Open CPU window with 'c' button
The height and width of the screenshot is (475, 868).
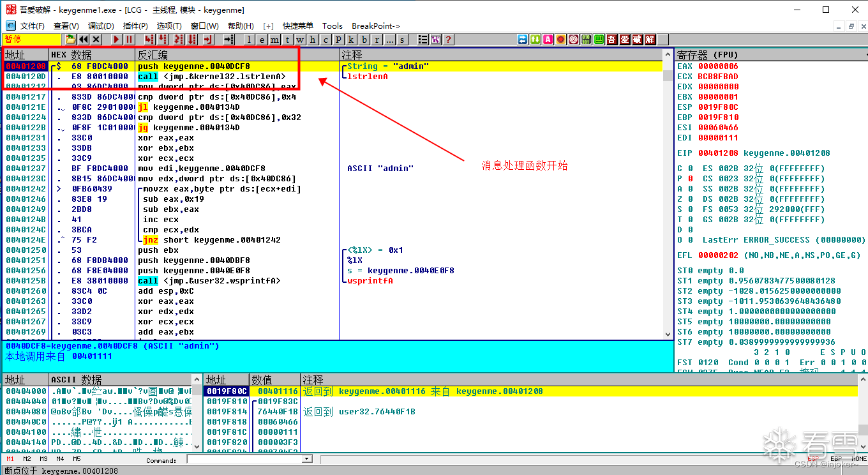click(325, 40)
